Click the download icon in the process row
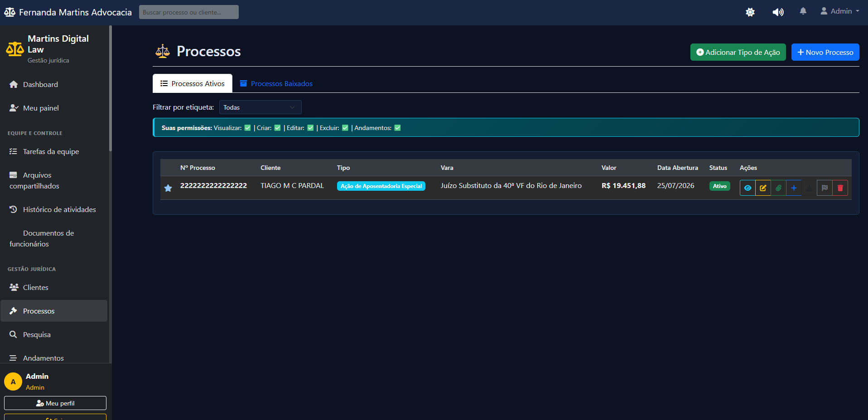This screenshot has height=420, width=868. pyautogui.click(x=809, y=188)
